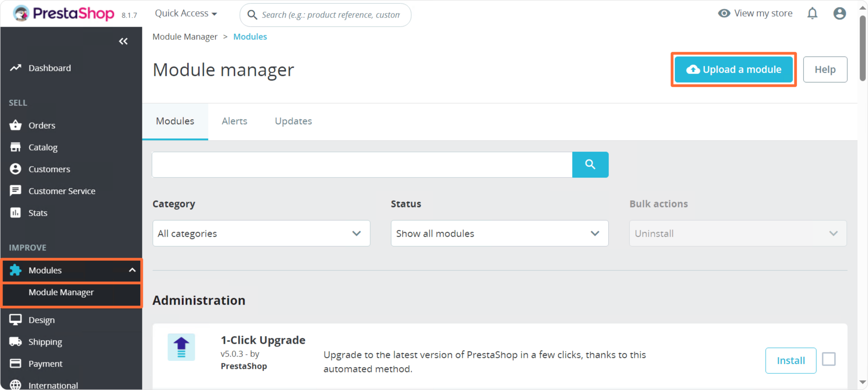This screenshot has width=868, height=390.
Task: Select the 1-Click Upgrade module checkbox
Action: pos(829,359)
